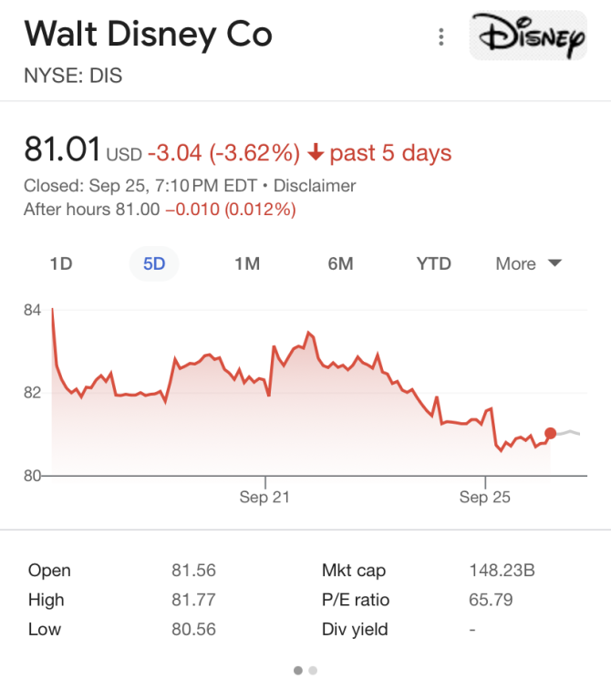The image size is (611, 700).
Task: Show the YTD chart range
Action: coord(434,264)
